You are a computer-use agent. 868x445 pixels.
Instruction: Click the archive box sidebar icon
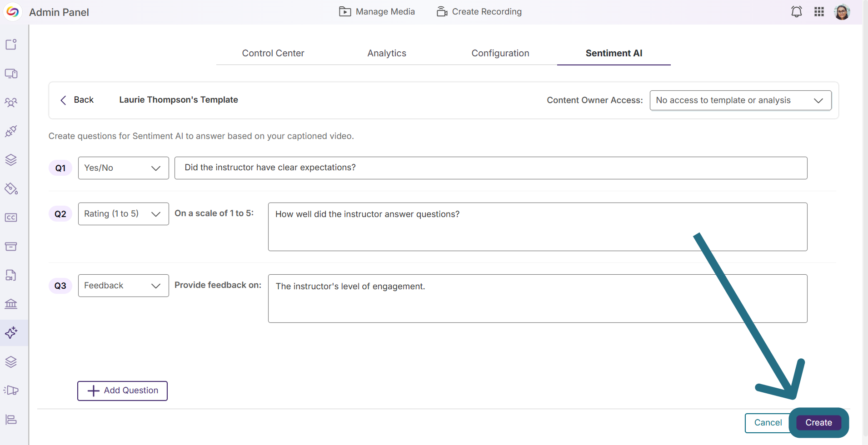click(11, 246)
